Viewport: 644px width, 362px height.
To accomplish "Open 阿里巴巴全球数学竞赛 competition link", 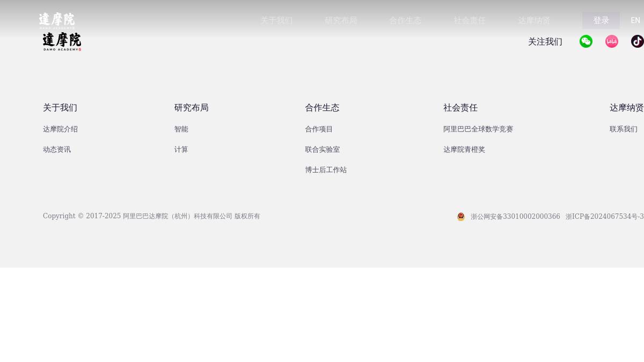I will (x=478, y=129).
